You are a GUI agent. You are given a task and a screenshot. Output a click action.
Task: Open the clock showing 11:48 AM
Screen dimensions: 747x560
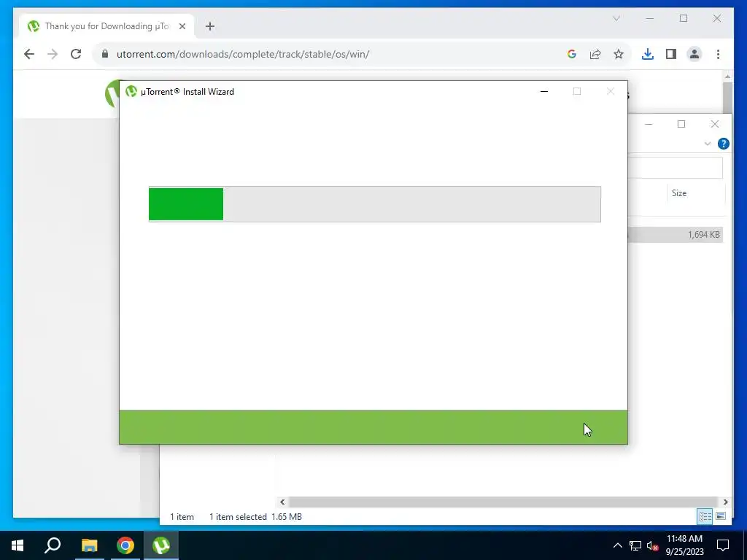pos(684,545)
